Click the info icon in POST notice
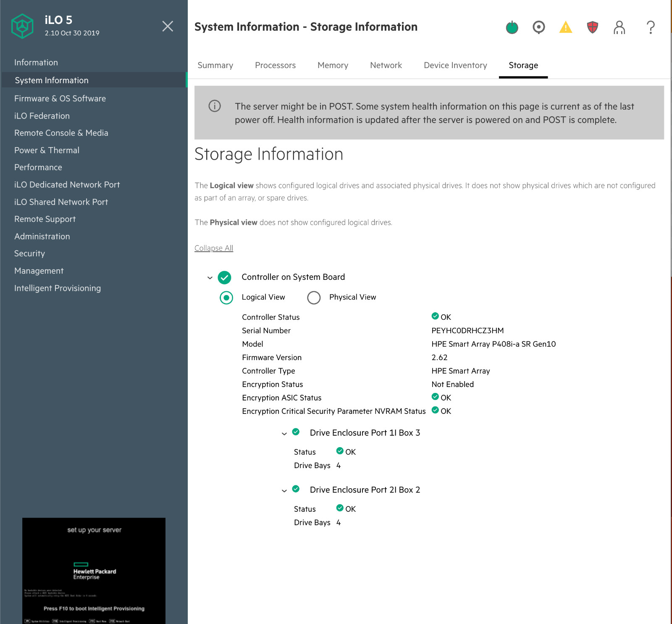 [215, 106]
